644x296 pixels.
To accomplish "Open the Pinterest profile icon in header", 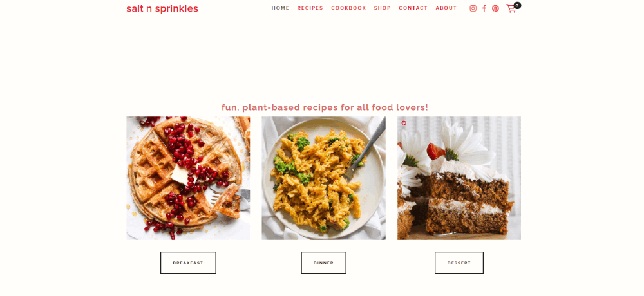I will (495, 8).
